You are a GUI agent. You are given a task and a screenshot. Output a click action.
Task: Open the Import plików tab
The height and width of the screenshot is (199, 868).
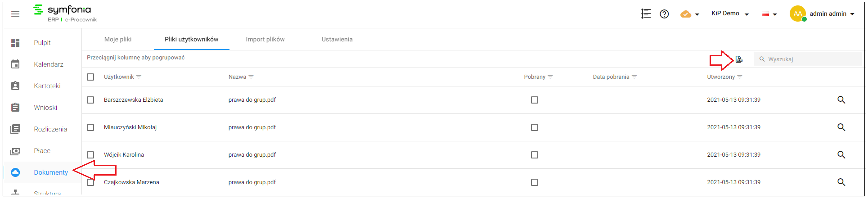tap(265, 39)
